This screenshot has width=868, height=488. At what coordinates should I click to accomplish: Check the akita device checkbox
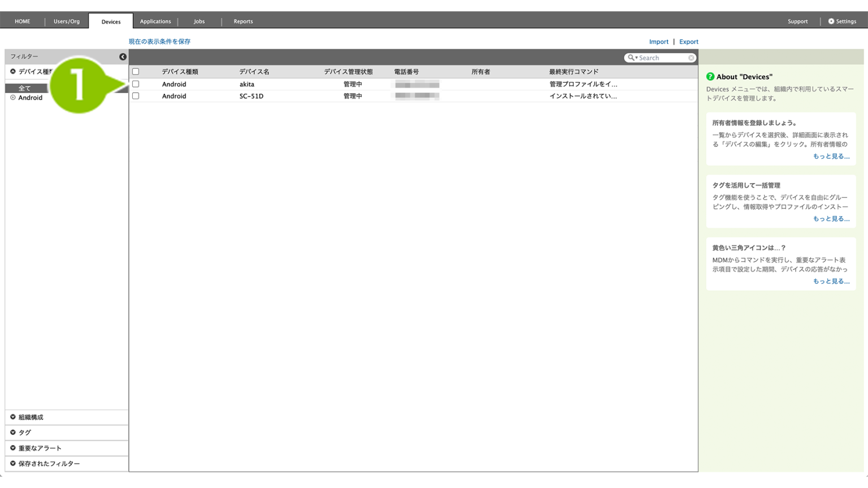tap(136, 84)
